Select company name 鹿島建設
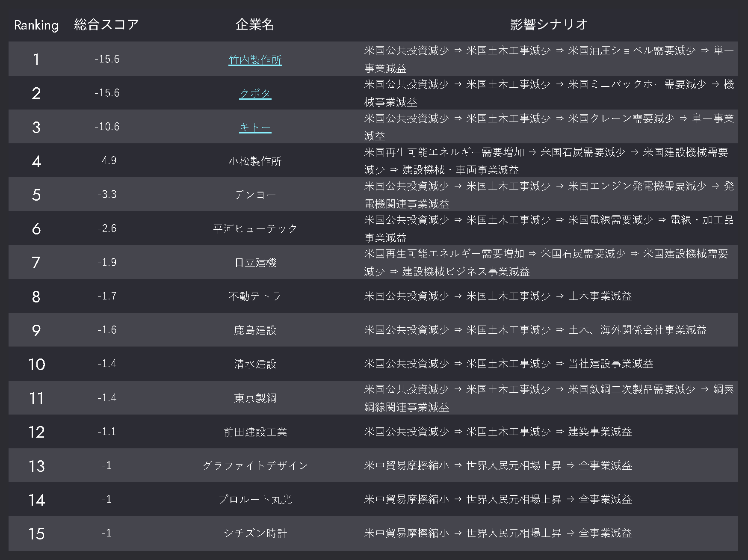 coord(255,330)
